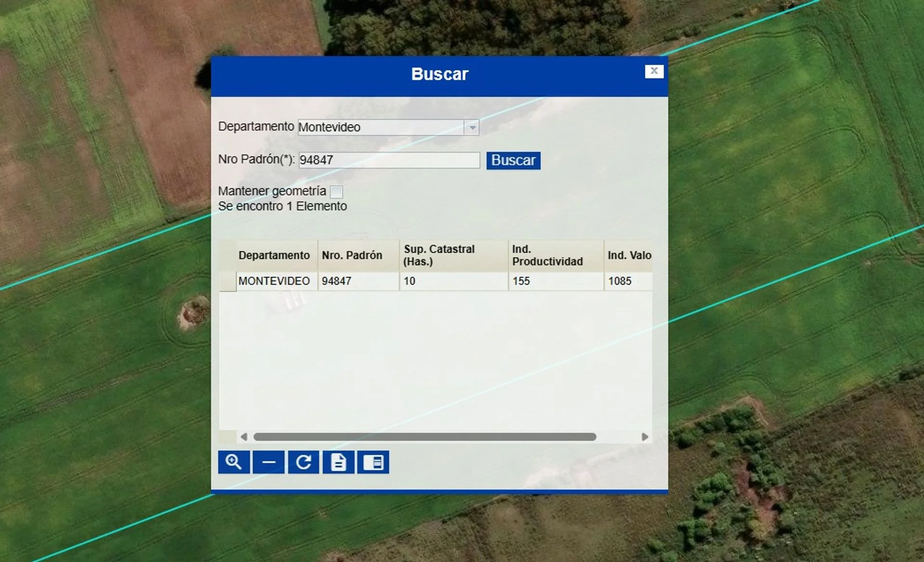
Task: Click the side panel layout icon
Action: pos(373,462)
